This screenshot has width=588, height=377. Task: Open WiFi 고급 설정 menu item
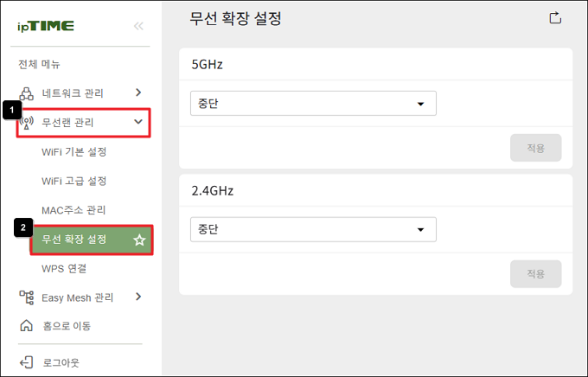tap(73, 182)
